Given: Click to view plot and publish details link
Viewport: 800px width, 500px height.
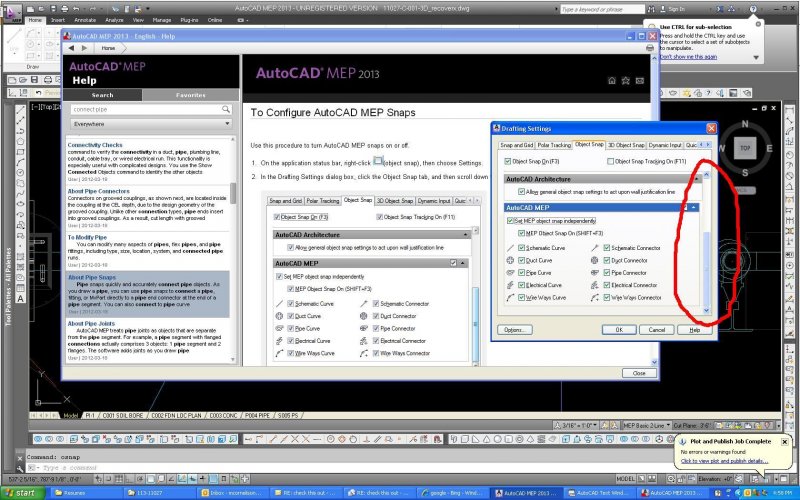Looking at the screenshot, I should click(x=724, y=461).
